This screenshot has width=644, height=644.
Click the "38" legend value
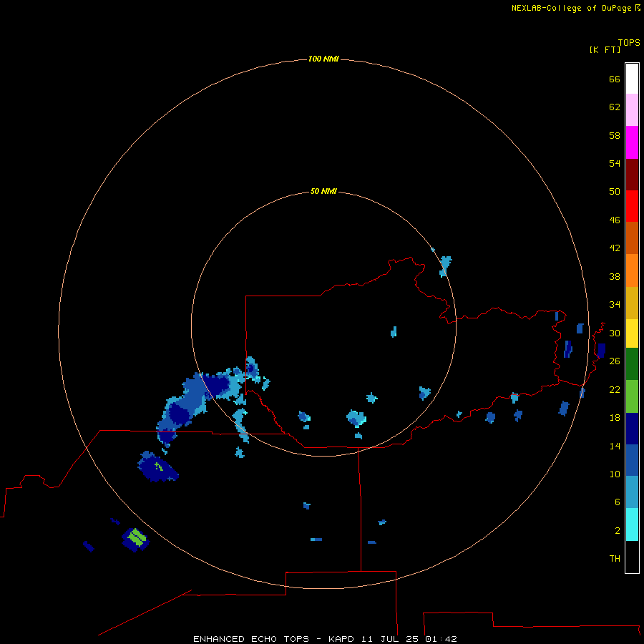[615, 277]
